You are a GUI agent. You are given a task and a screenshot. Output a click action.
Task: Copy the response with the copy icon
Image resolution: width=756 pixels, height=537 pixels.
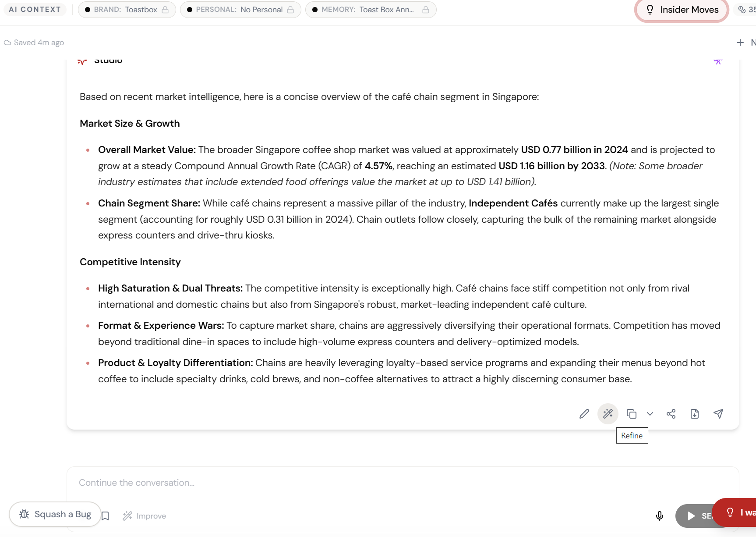(631, 414)
